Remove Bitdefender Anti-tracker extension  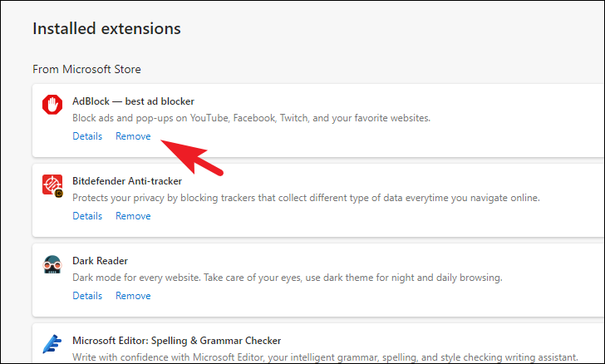point(133,216)
